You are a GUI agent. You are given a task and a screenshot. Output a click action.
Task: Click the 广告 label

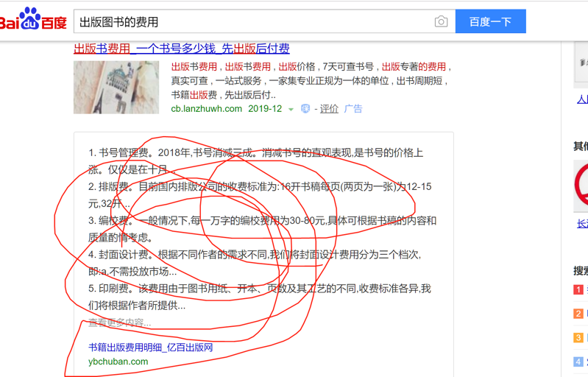(x=353, y=109)
